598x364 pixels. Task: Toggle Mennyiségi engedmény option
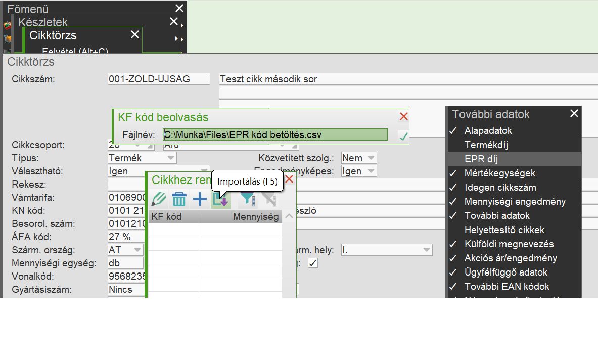tap(514, 201)
